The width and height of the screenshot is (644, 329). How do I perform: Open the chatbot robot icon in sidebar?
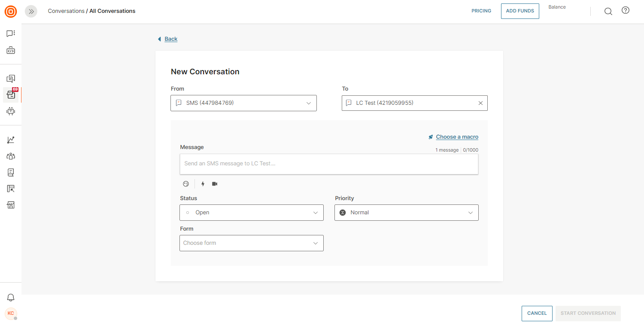click(x=11, y=111)
